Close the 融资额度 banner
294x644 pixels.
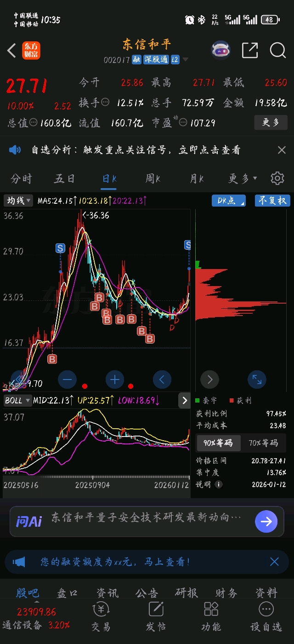click(274, 562)
